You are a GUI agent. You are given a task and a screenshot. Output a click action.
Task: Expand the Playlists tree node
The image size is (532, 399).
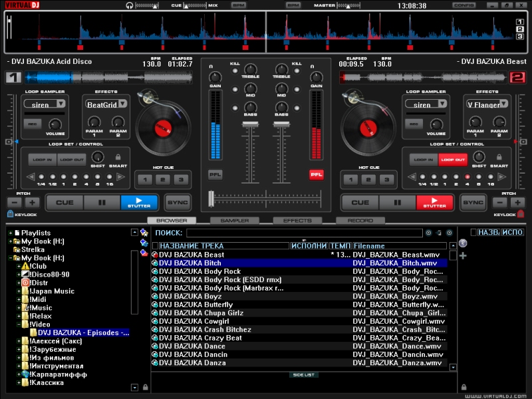[x=11, y=233]
